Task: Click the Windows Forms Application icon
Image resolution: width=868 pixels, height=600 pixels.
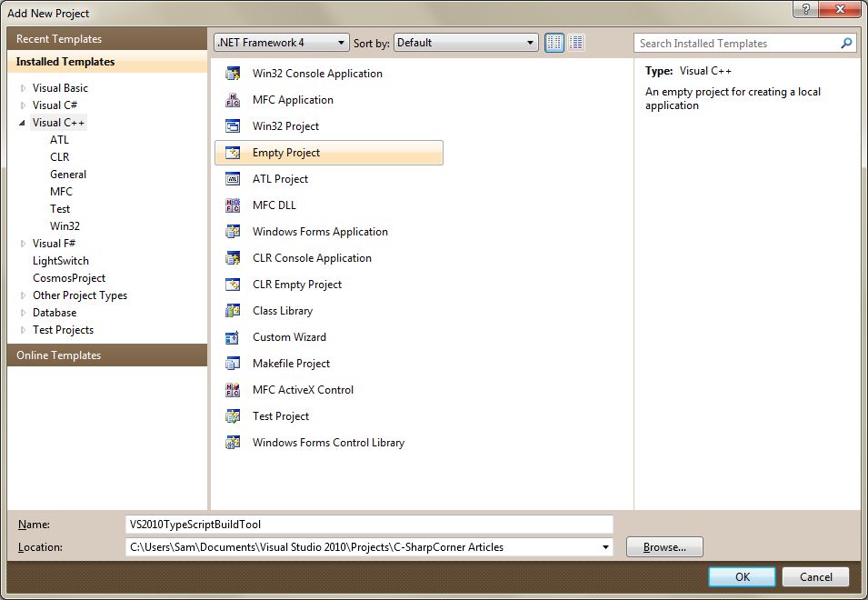Action: click(233, 232)
